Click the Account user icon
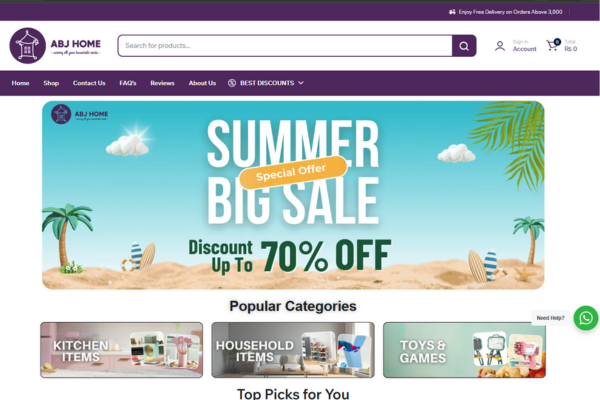The image size is (600, 400). tap(500, 46)
